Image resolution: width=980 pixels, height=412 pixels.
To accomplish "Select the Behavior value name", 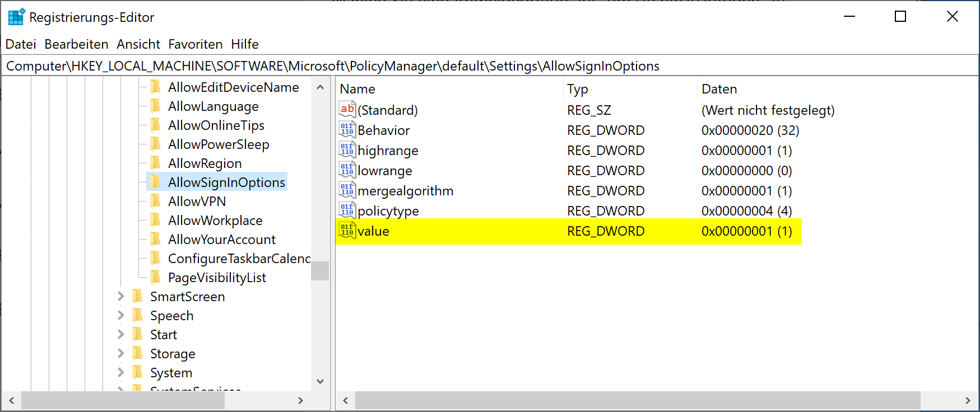I will click(x=384, y=130).
